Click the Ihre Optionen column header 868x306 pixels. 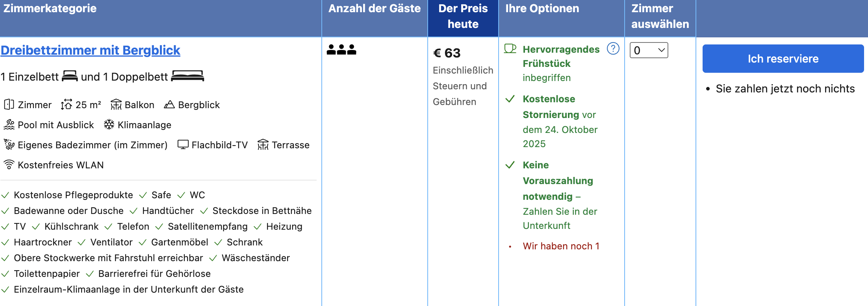[x=542, y=9]
